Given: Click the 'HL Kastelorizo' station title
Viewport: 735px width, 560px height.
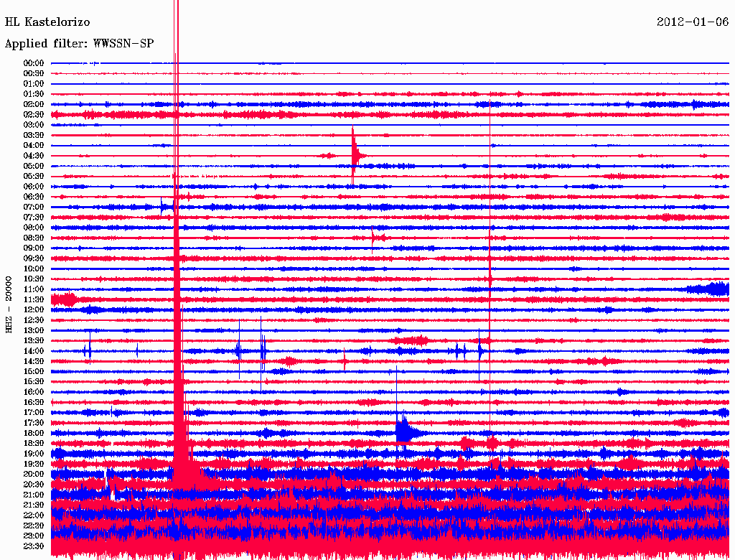Looking at the screenshot, I should click(47, 22).
